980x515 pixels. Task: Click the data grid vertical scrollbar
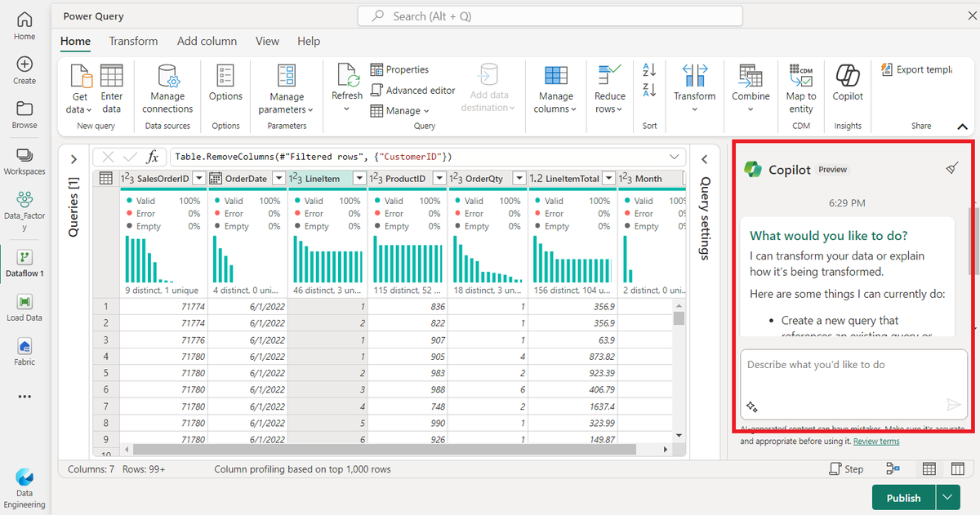(x=679, y=318)
